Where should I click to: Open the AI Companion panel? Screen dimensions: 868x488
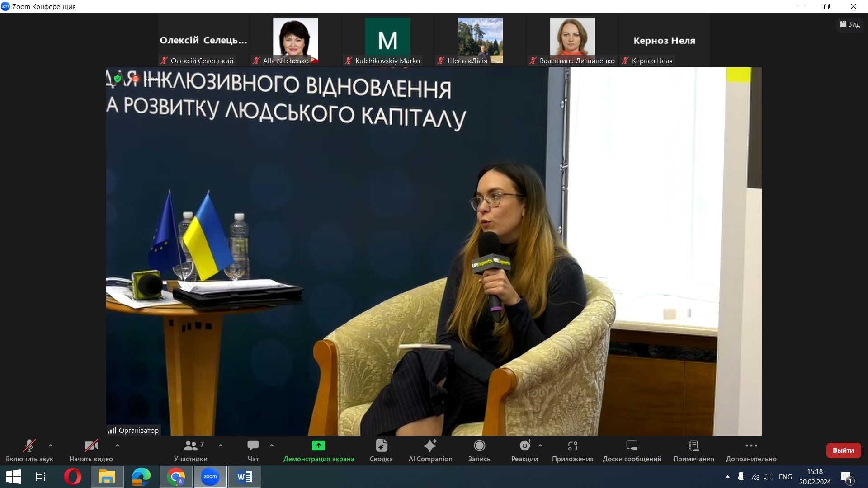tap(430, 450)
